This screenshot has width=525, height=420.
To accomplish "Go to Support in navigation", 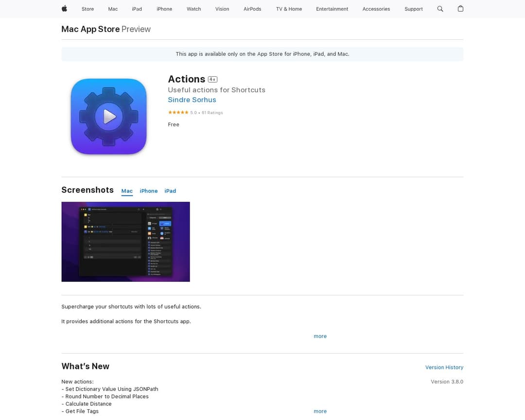I will point(414,9).
